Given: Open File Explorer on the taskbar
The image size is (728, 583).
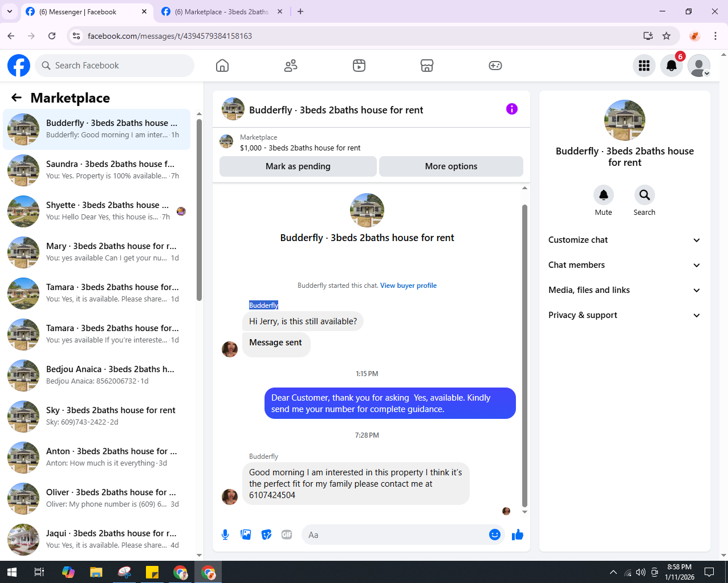Looking at the screenshot, I should pos(96,572).
